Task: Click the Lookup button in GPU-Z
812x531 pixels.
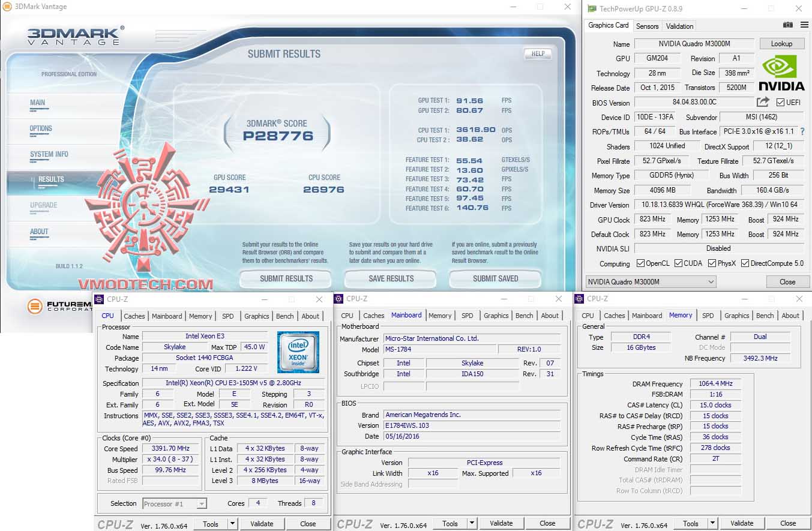Action: pos(782,43)
